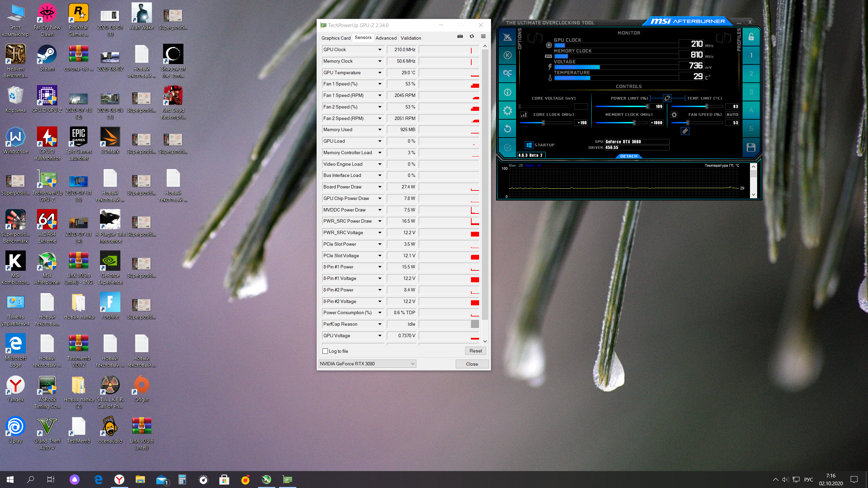The height and width of the screenshot is (488, 868).
Task: Open the Advanced tab
Action: tap(386, 38)
